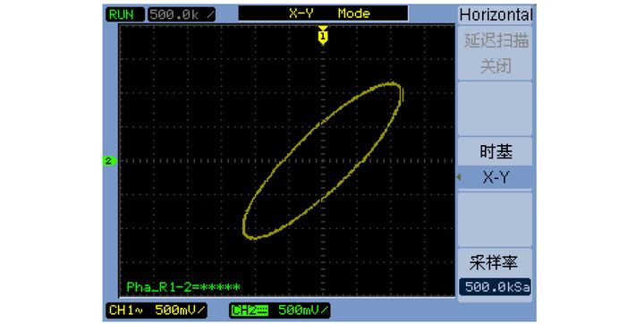644x324 pixels.
Task: Click the green channel 2 ground marker
Action: coord(109,161)
